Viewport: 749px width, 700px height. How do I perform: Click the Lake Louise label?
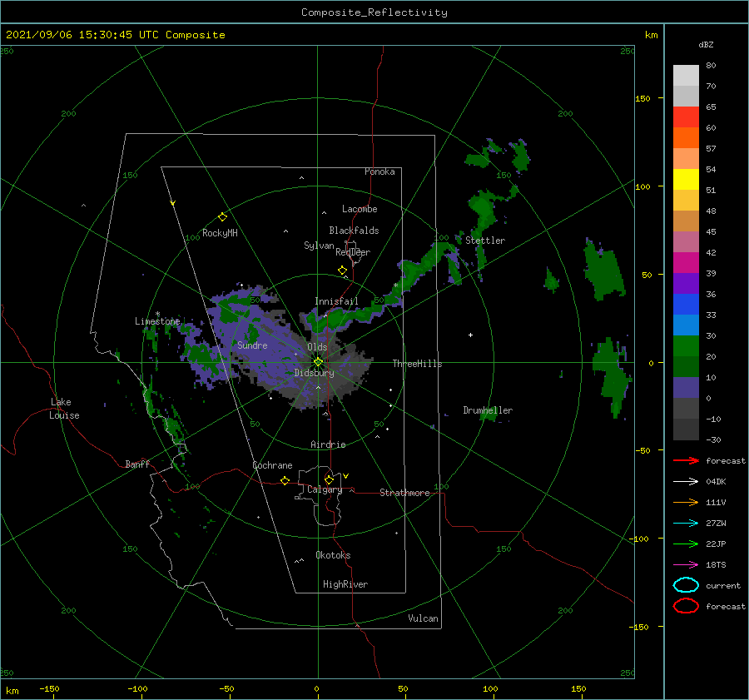pos(64,409)
